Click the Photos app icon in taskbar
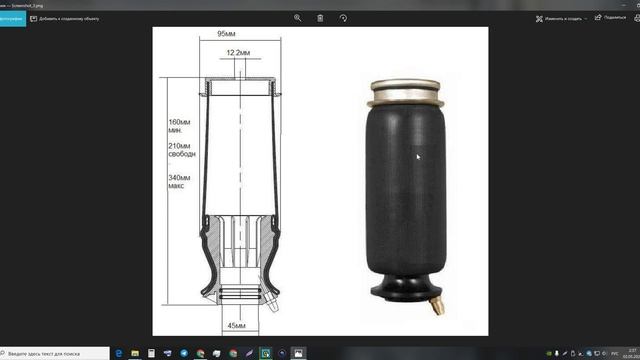Image resolution: width=640 pixels, height=360 pixels. click(298, 353)
